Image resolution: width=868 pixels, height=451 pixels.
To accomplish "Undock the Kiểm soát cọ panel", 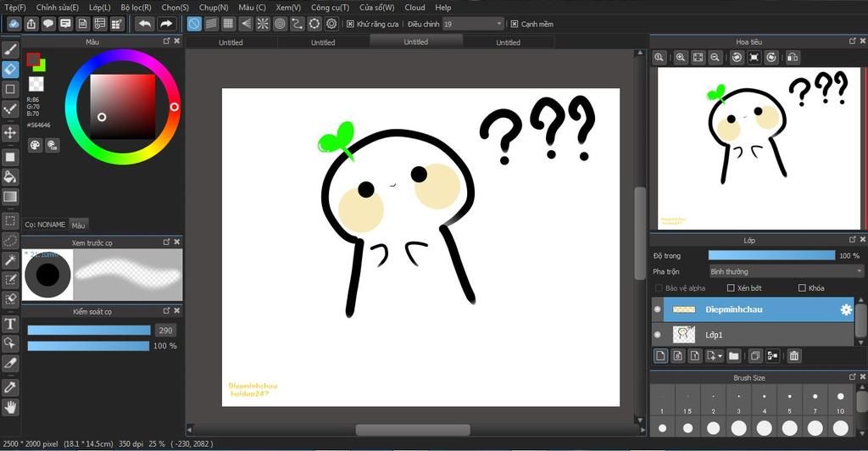I will click(x=167, y=311).
